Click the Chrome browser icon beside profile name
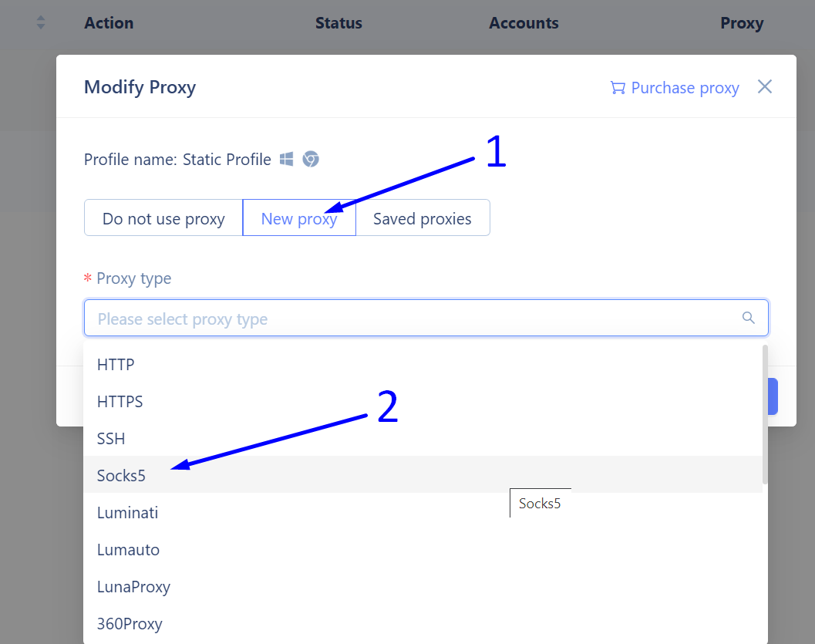 click(x=311, y=159)
